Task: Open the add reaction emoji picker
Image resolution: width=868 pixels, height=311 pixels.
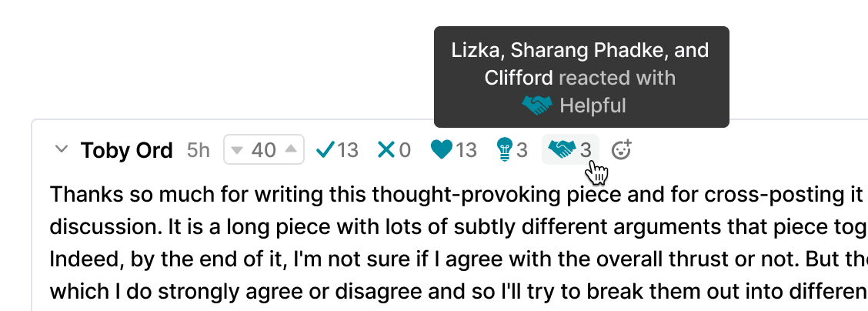Action: click(x=621, y=149)
